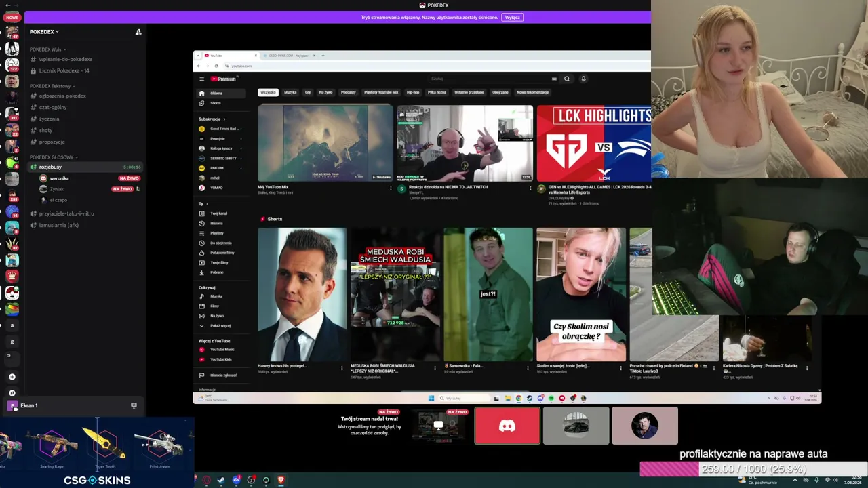Open the RMF FM subscription channel
The height and width of the screenshot is (488, 868).
coord(221,168)
